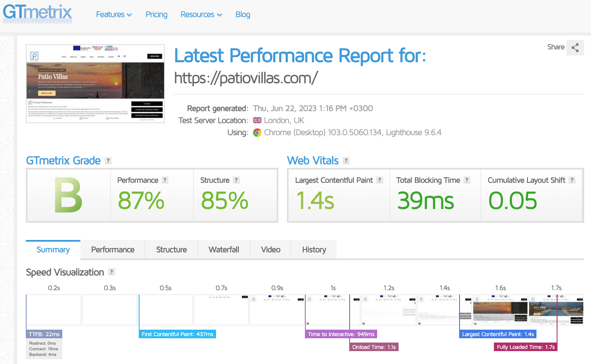Viewport: 591px width, 364px height.
Task: Click the Connect: 18ms detail text
Action: 43,349
